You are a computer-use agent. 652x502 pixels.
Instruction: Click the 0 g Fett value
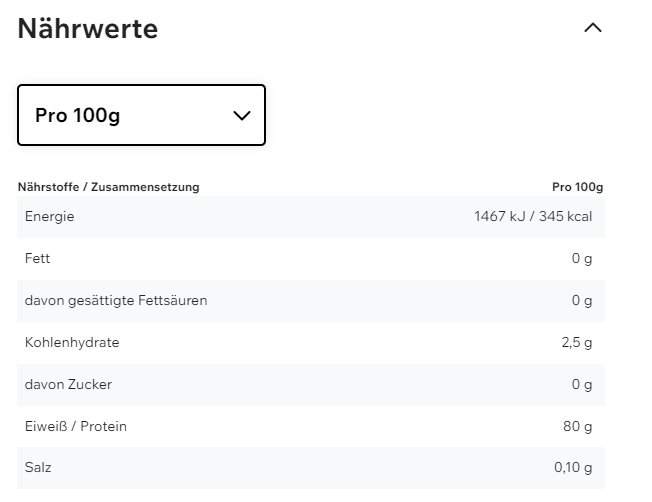pyautogui.click(x=582, y=259)
